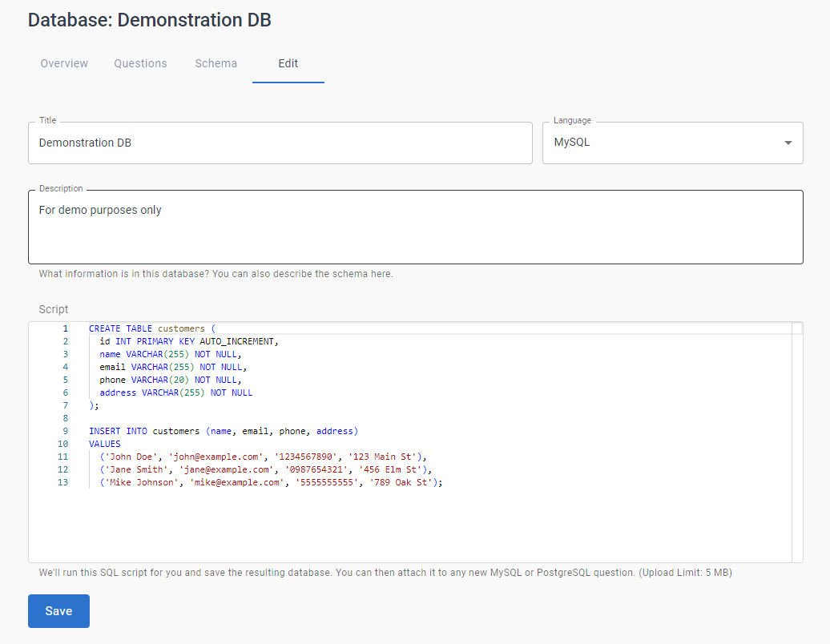Click line number 13 in the gutter
Viewport: 830px width, 644px height.
pos(63,482)
